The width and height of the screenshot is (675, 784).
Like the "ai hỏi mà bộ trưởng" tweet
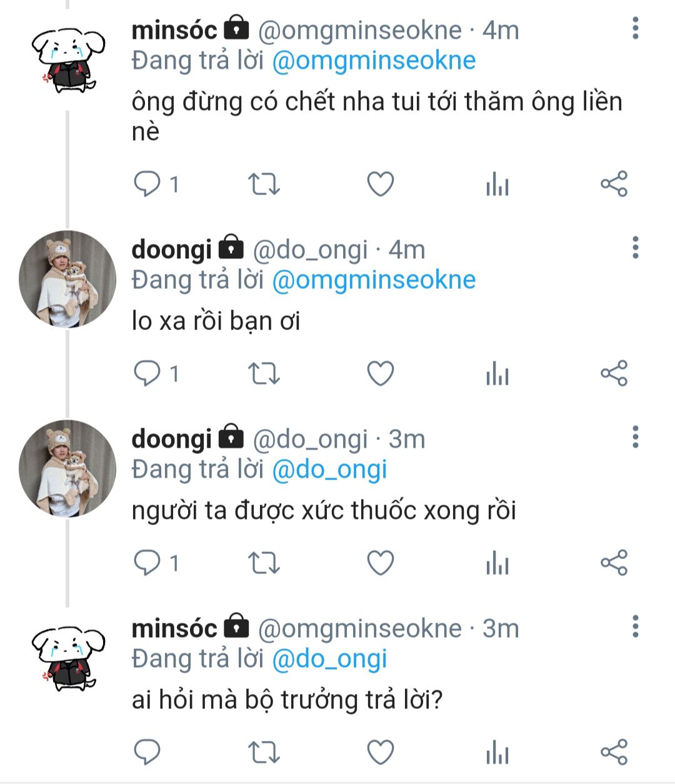coord(380,752)
